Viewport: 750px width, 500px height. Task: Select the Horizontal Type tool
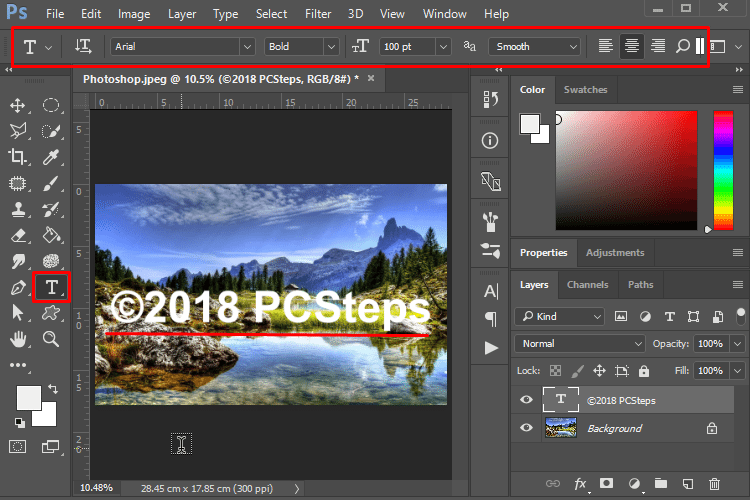tap(51, 287)
